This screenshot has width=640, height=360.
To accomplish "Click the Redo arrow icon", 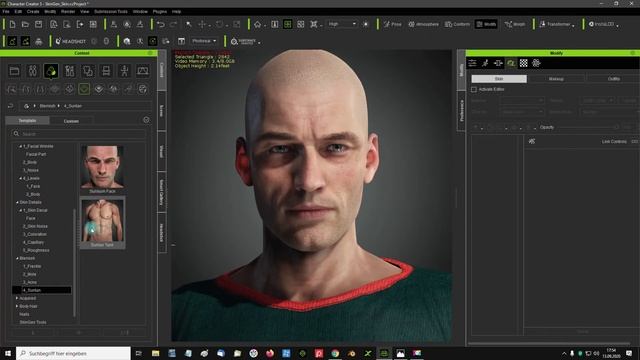I will pos(173,24).
